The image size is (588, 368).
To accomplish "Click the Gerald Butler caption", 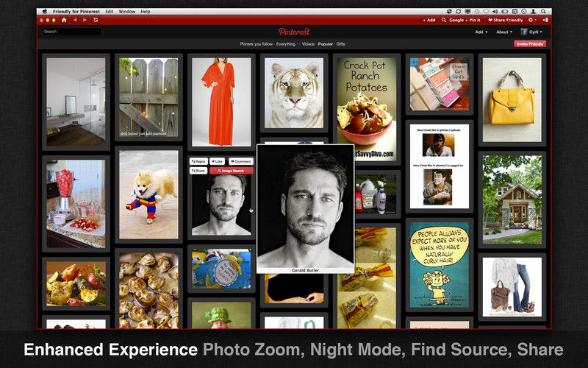I will (x=305, y=270).
